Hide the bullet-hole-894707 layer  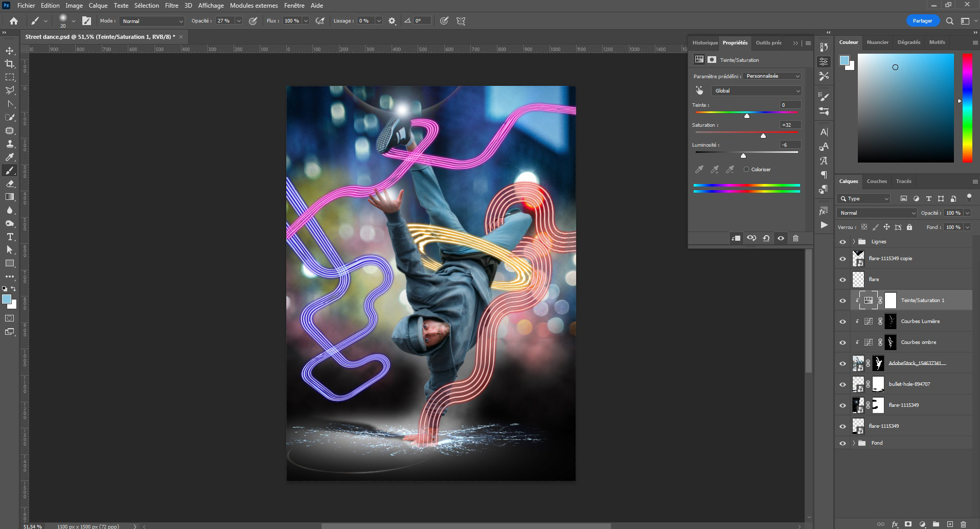click(842, 384)
